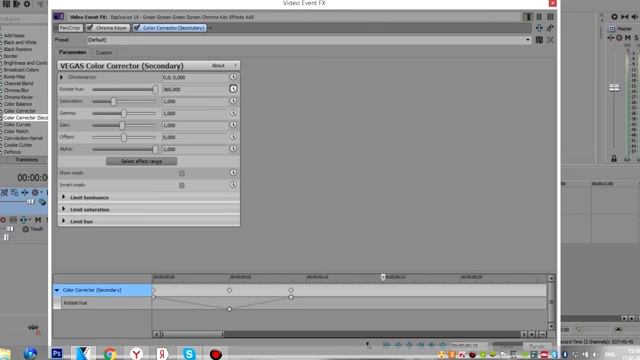This screenshot has width=640, height=360.
Task: Open Google Chrome from the taskbar
Action: point(109,353)
